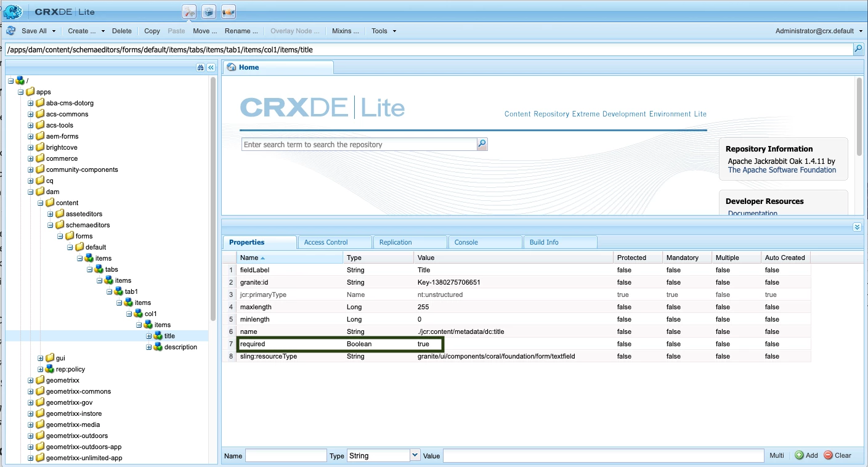Click Copy in the toolbar
This screenshot has height=467, width=868.
[x=152, y=31]
